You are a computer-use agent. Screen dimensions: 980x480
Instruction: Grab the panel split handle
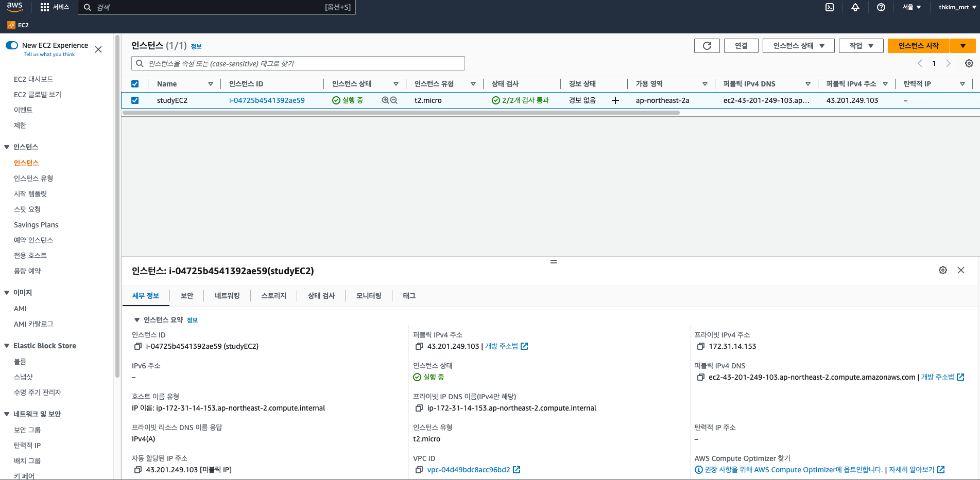[x=554, y=261]
